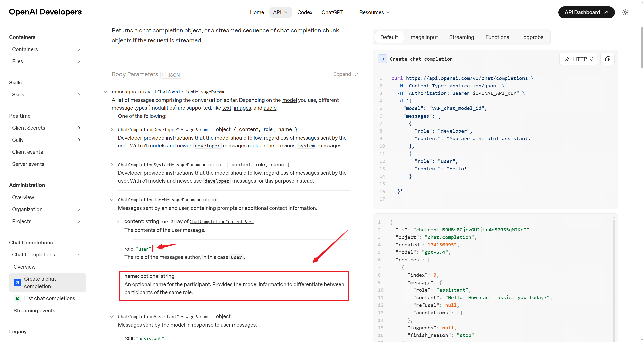Click the blue arrow icon beside Create chat completion header

coord(382,59)
